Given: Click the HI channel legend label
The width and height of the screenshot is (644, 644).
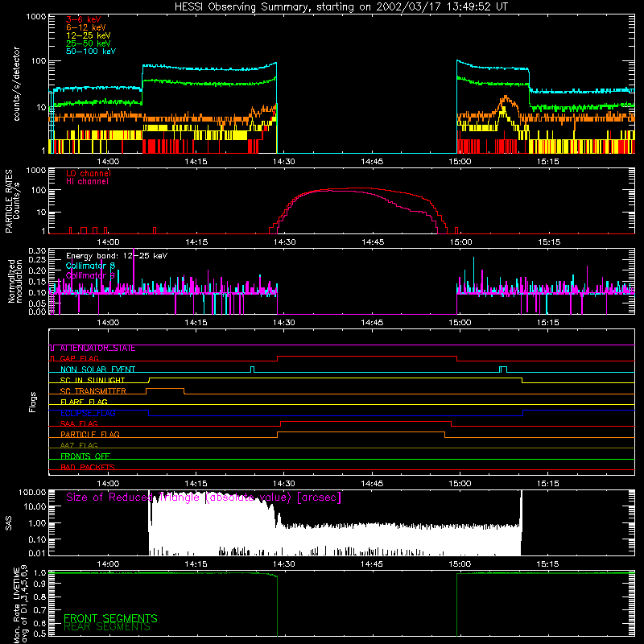Looking at the screenshot, I should (87, 181).
